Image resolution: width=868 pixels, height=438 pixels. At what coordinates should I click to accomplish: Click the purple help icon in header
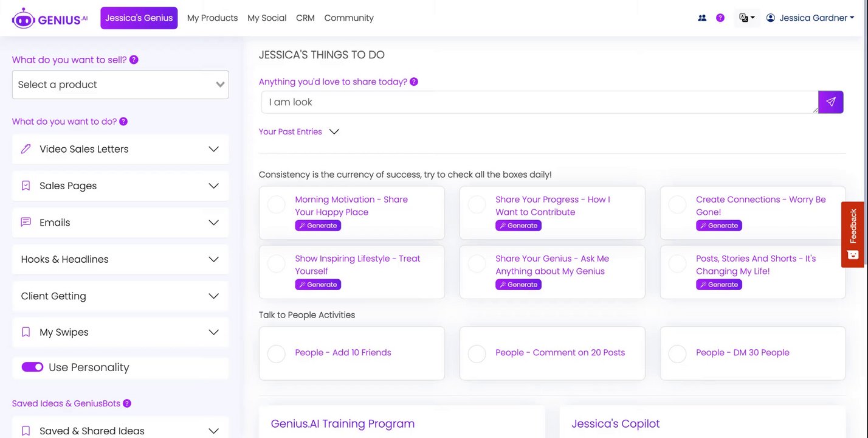(720, 18)
